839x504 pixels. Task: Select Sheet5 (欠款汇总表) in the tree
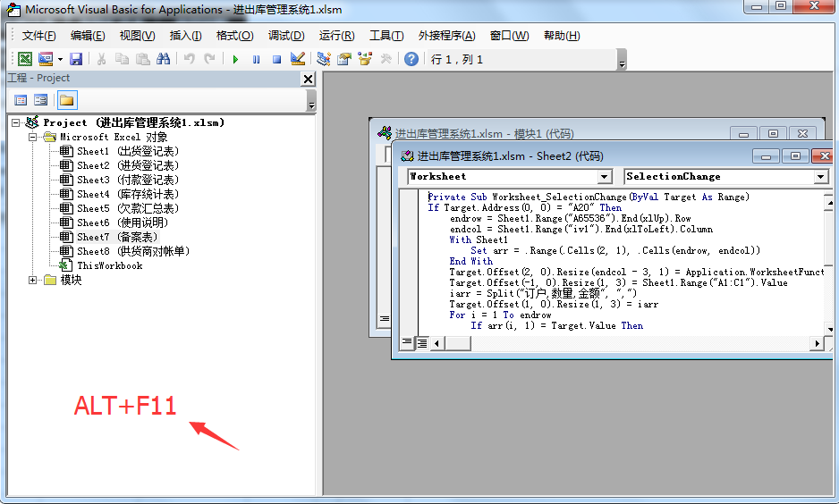tap(119, 208)
